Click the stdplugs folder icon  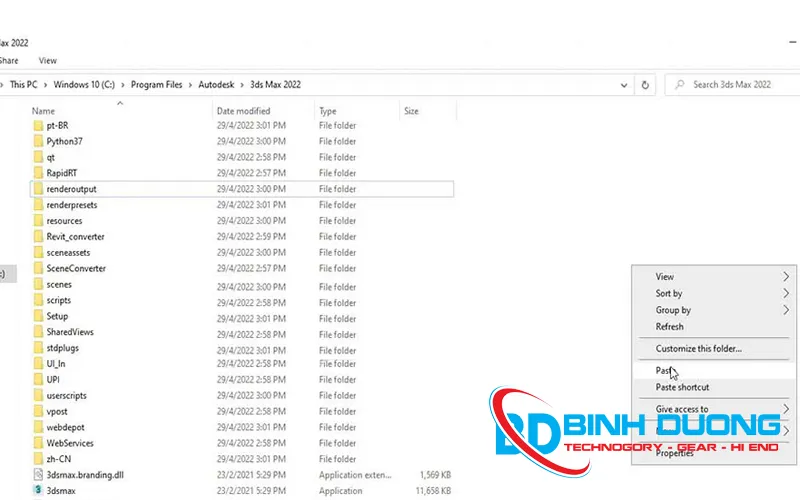tap(38, 347)
